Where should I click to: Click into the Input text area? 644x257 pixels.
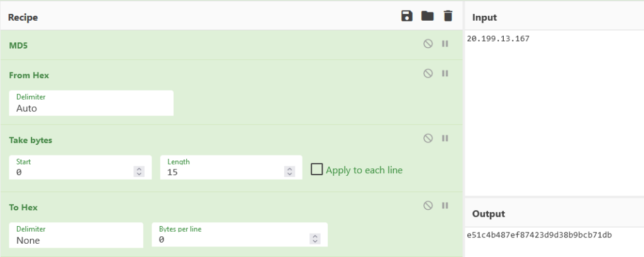(x=553, y=113)
